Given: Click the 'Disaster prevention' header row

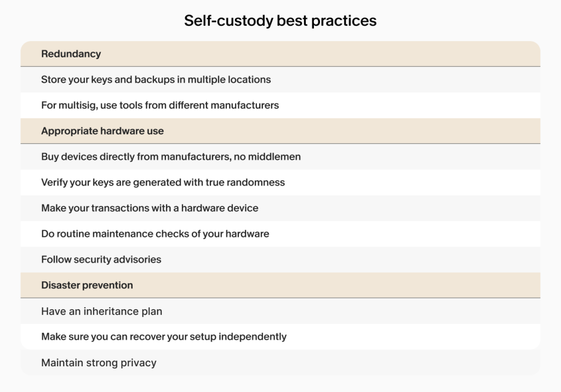Looking at the screenshot, I should 280,285.
